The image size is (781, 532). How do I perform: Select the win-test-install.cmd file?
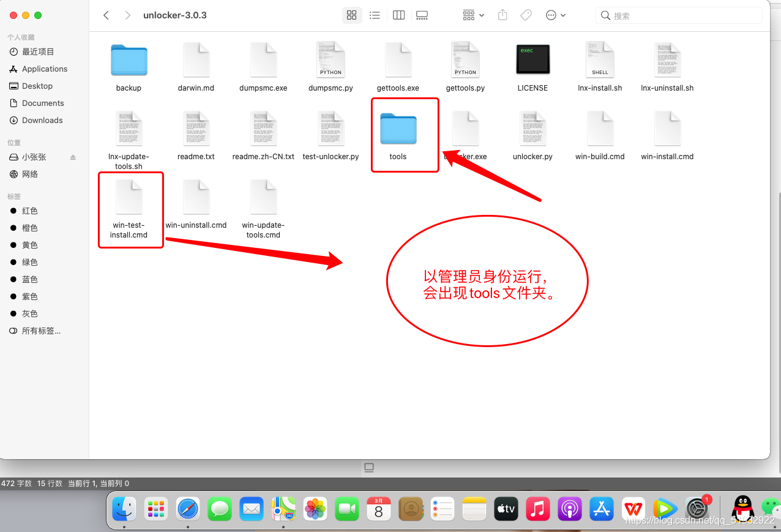tap(129, 197)
